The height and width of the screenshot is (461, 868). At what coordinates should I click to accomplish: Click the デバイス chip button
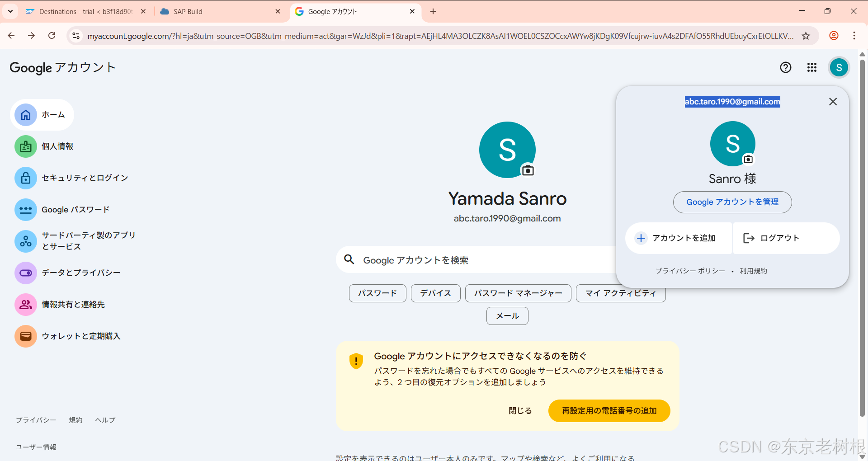(436, 293)
